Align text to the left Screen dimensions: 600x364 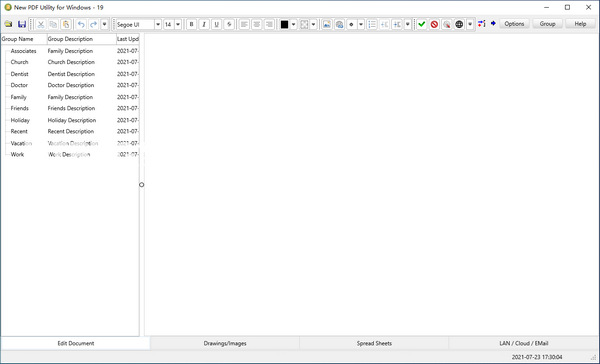(244, 24)
